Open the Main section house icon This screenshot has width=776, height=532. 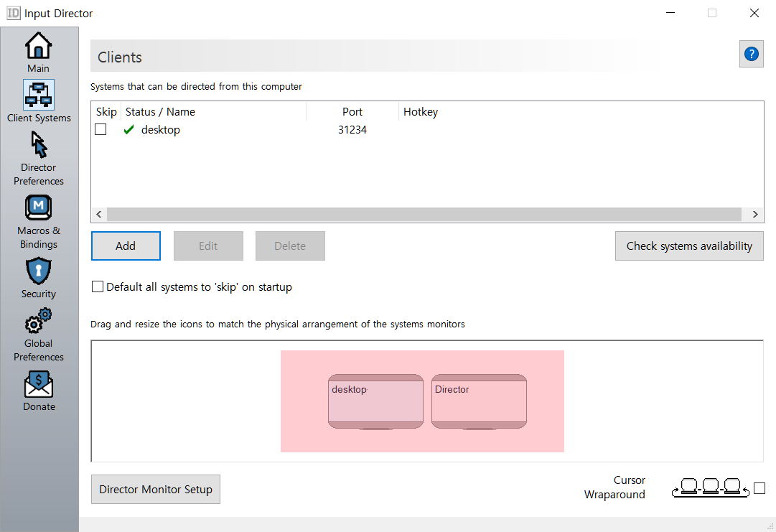pos(39,45)
